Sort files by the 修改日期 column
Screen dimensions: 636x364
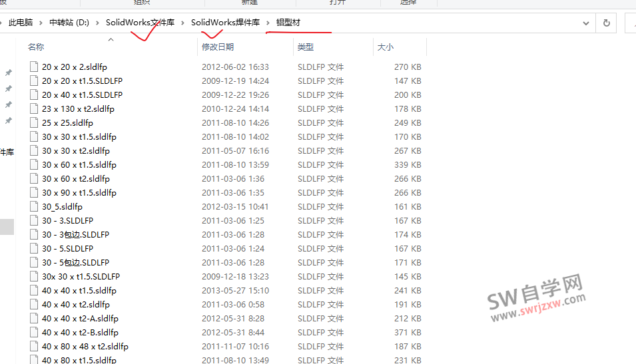tap(218, 47)
